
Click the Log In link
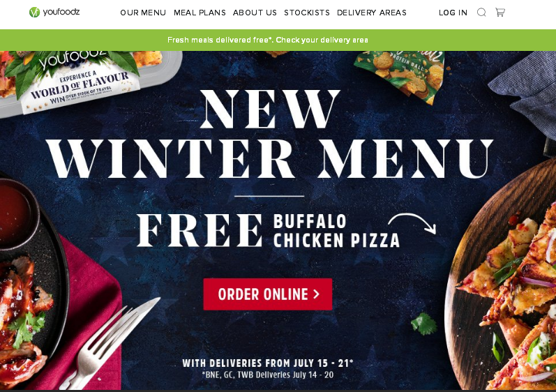point(453,13)
